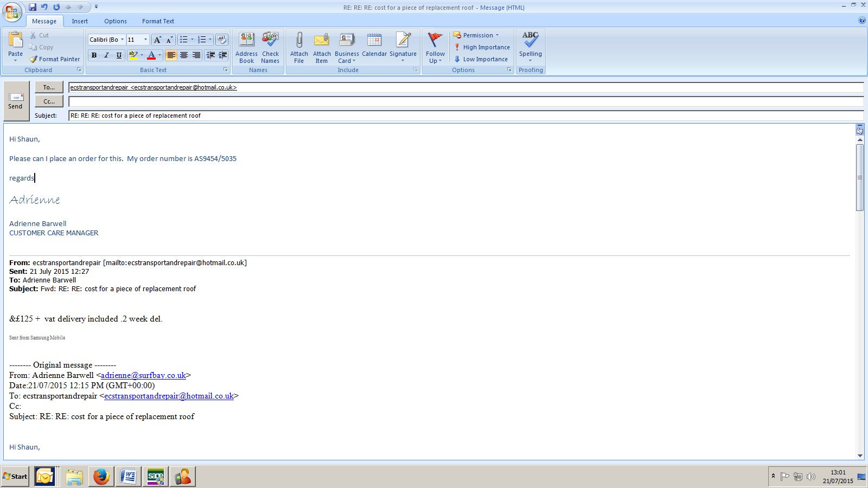Open Outlook from the taskbar

(x=45, y=477)
